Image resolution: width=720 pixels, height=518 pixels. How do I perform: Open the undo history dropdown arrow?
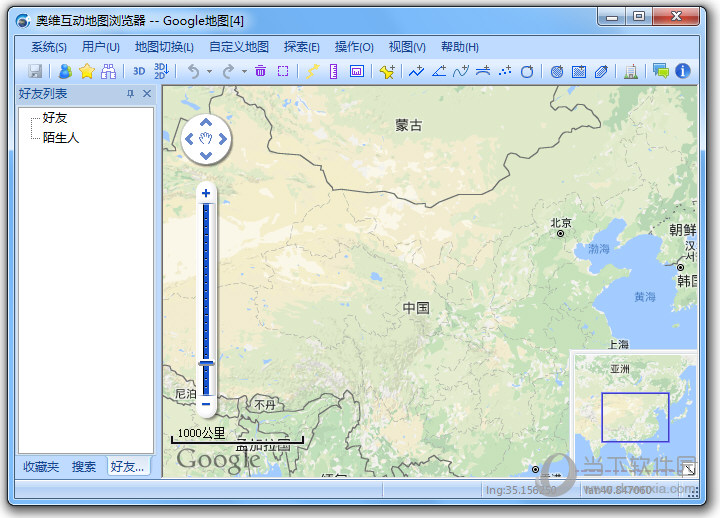pos(209,71)
